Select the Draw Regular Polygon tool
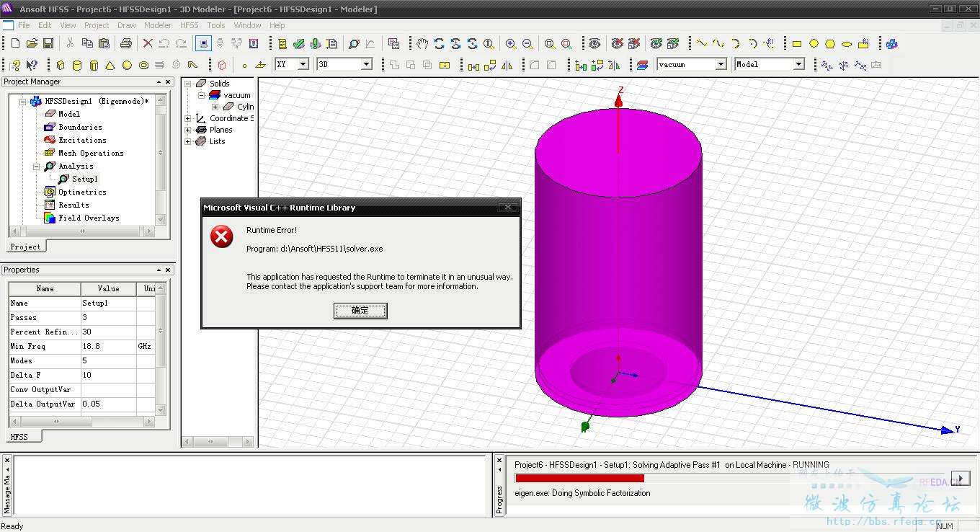Image resolution: width=980 pixels, height=532 pixels. pos(830,44)
